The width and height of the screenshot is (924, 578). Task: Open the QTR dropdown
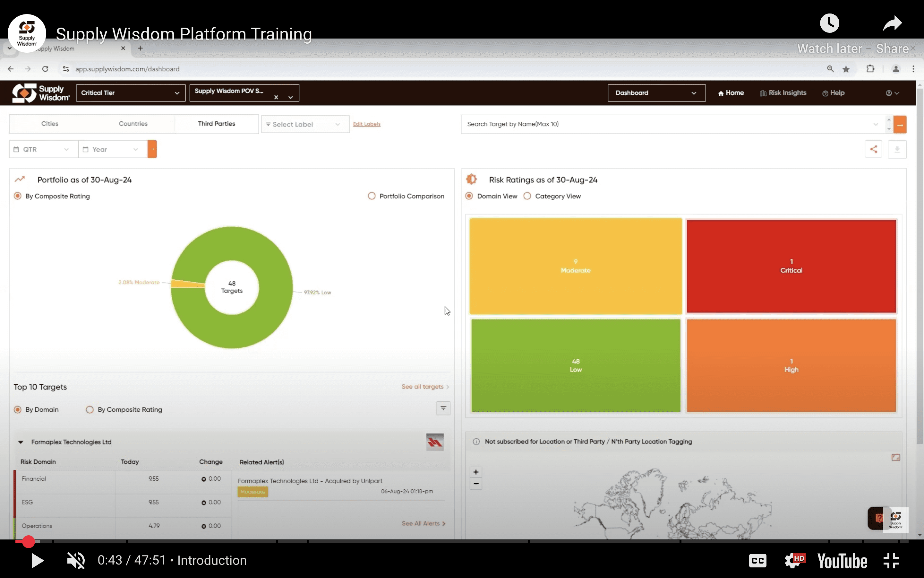tap(44, 149)
